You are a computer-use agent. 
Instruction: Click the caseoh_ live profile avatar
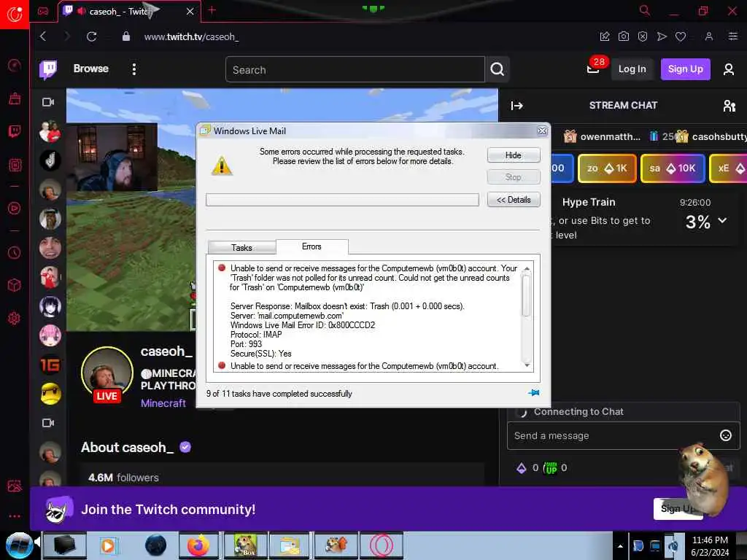click(107, 374)
